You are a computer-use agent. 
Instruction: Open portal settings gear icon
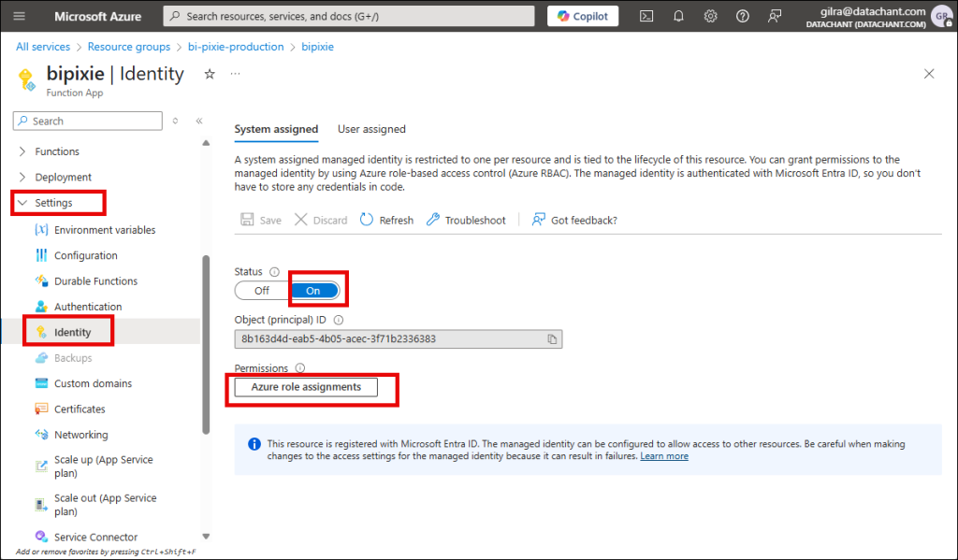pos(710,16)
